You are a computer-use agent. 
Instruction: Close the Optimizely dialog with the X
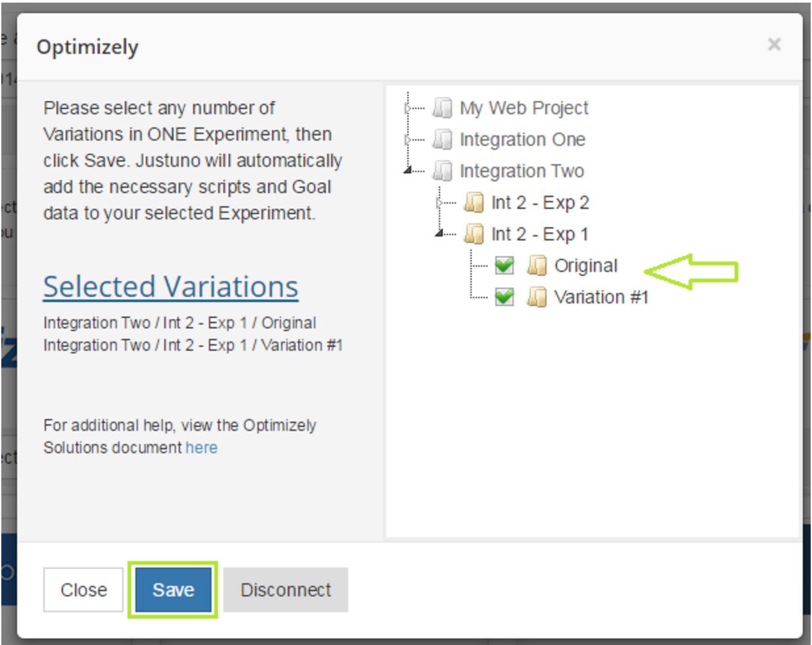774,45
